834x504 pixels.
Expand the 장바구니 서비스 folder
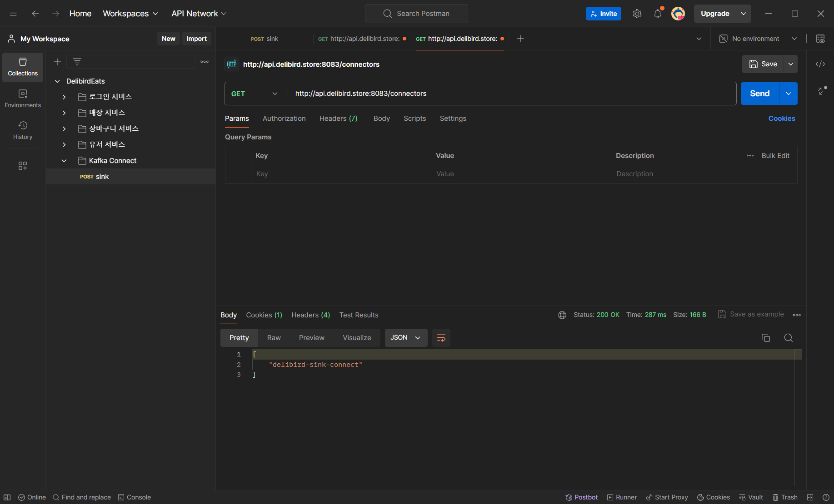(x=64, y=129)
